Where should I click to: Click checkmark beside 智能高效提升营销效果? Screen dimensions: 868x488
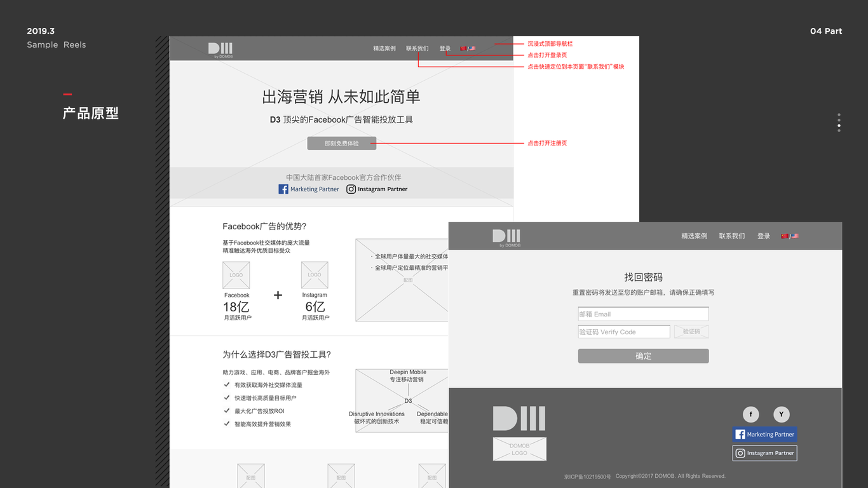[x=227, y=423]
